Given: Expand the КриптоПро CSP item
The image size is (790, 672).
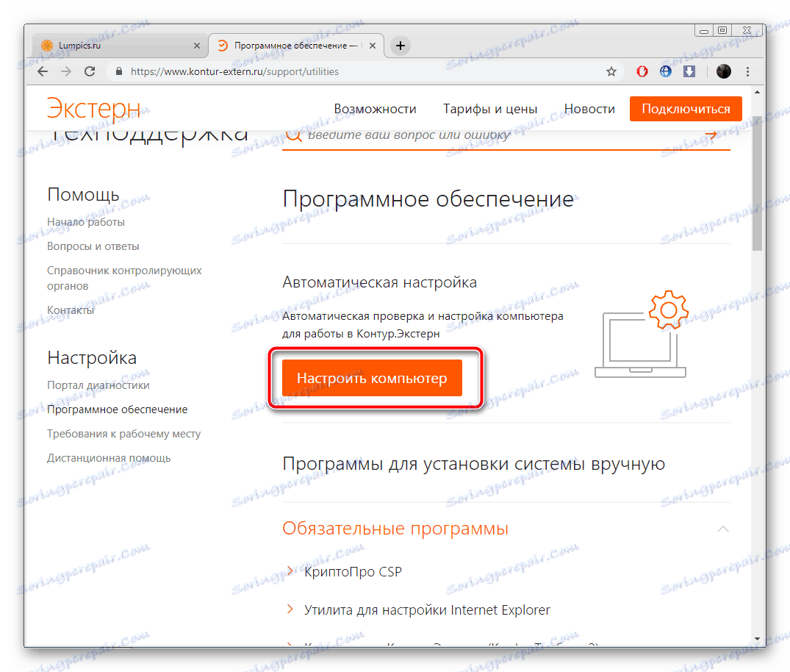Looking at the screenshot, I should pyautogui.click(x=353, y=572).
